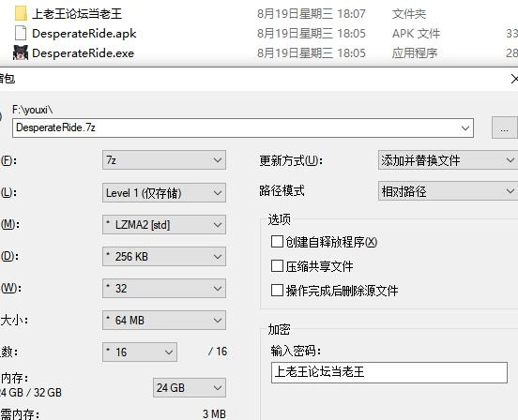Image resolution: width=518 pixels, height=420 pixels.
Task: Enable 创建自释放程序 checkbox
Action: [277, 242]
